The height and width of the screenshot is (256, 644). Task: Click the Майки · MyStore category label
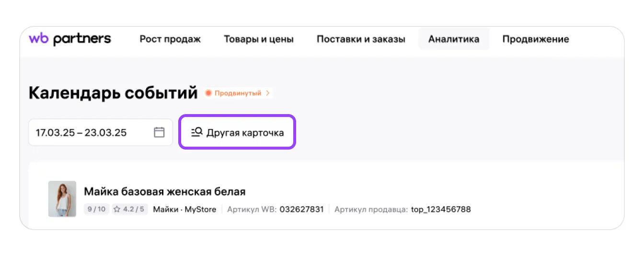[x=184, y=209]
